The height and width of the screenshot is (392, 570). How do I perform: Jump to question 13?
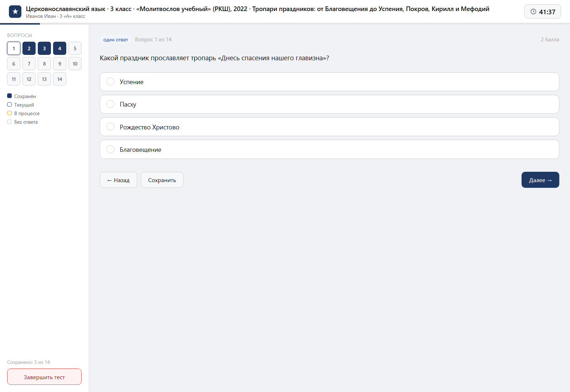[x=45, y=79]
